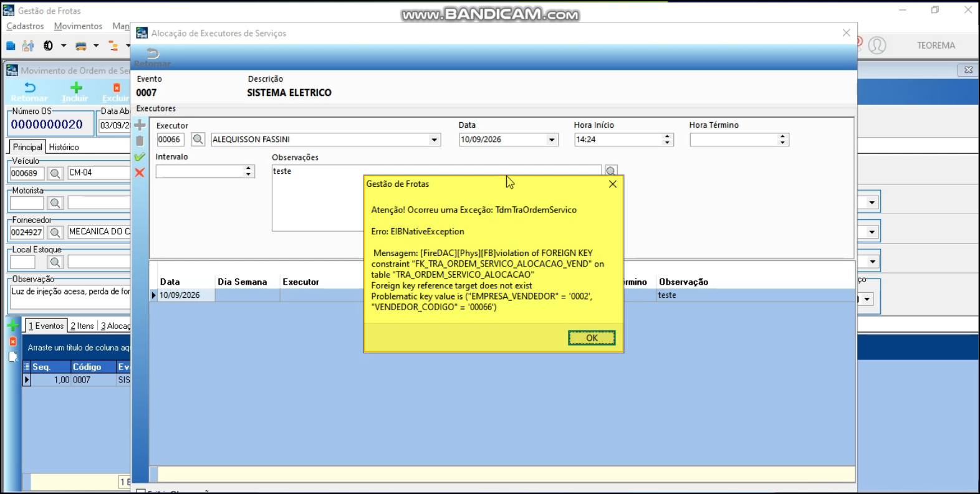This screenshot has width=980, height=494.
Task: Open the Movimentos menu
Action: [x=78, y=26]
